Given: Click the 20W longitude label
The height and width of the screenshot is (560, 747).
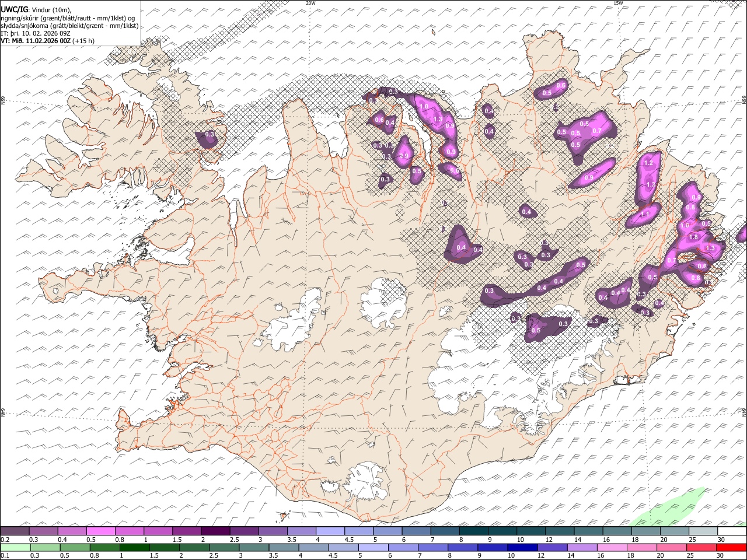Looking at the screenshot, I should pyautogui.click(x=310, y=3).
